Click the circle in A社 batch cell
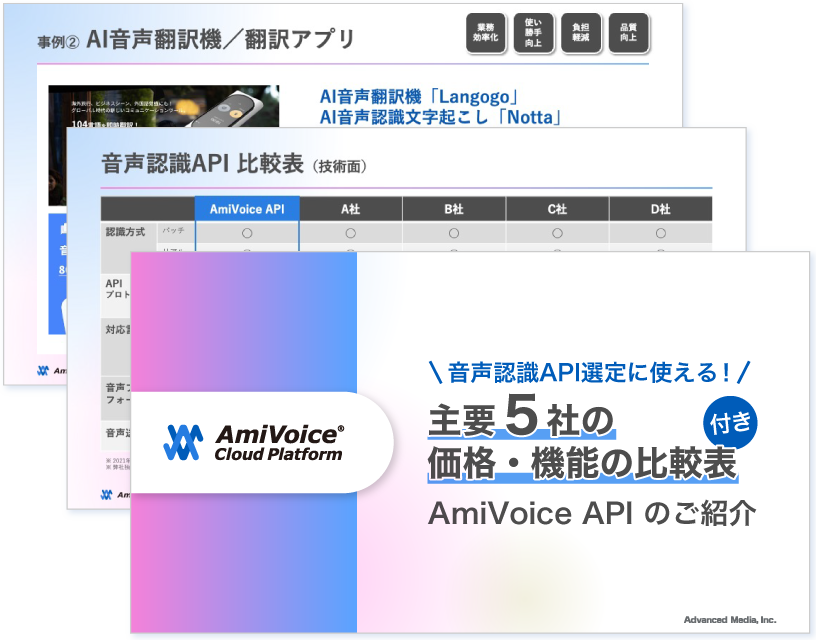 350,233
